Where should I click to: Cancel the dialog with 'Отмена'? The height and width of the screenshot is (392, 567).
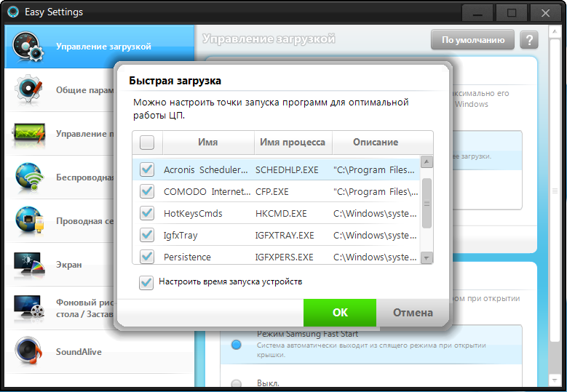[413, 313]
